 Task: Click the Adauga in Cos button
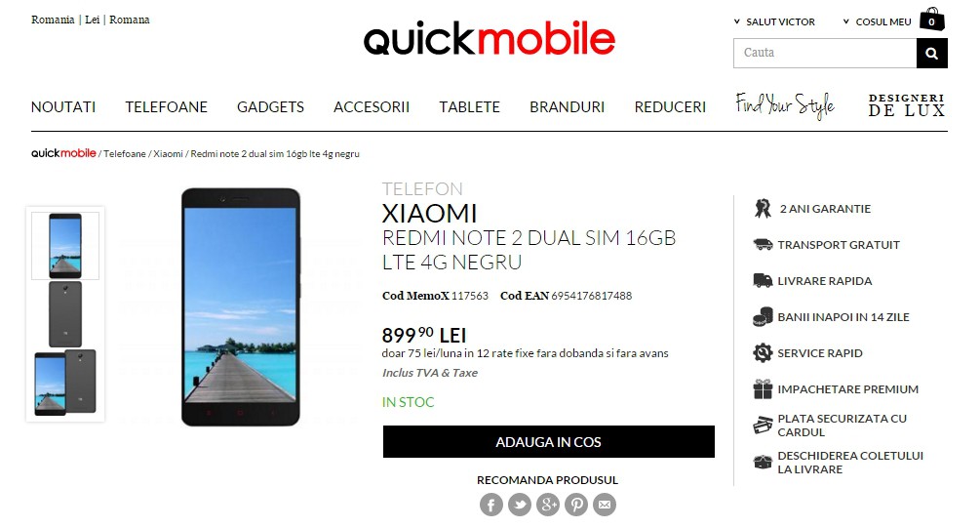[x=549, y=442]
